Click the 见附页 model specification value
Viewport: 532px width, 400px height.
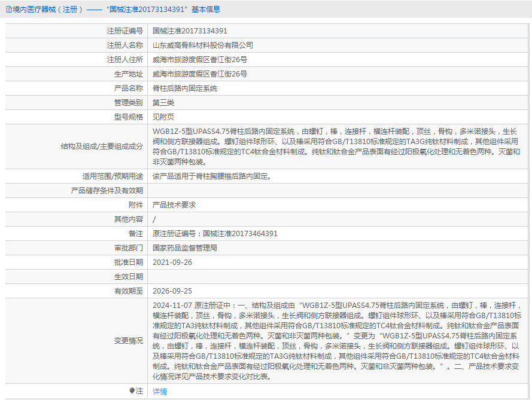click(163, 117)
